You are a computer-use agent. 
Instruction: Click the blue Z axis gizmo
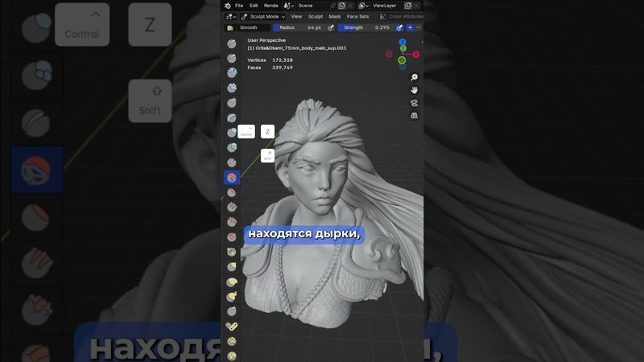point(402,42)
